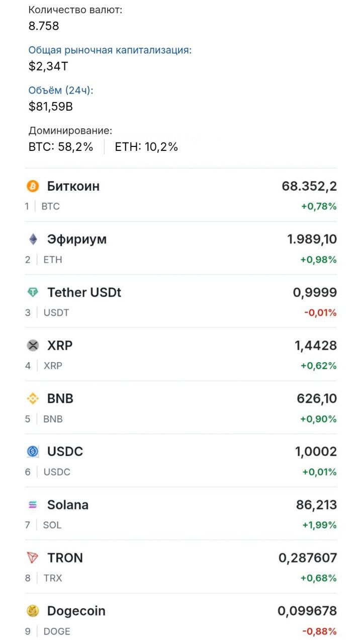Click the XRP price 1,4428
The width and height of the screenshot is (362, 644).
click(316, 346)
